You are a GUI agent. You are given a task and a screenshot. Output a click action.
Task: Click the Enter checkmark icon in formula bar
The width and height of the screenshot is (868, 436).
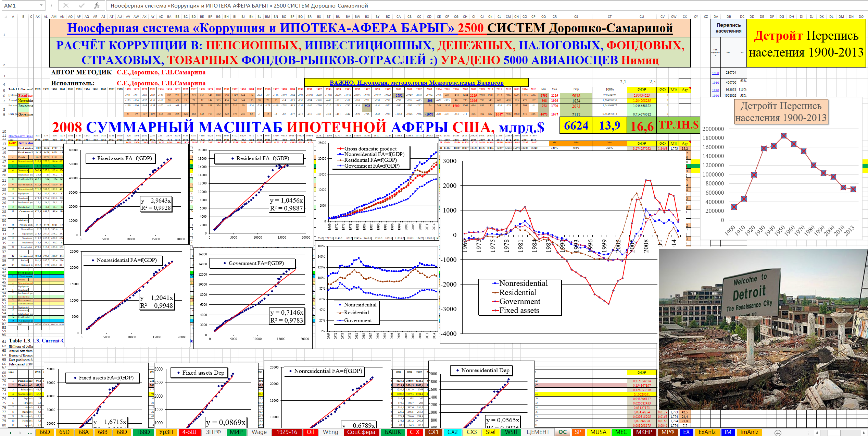(x=81, y=5)
